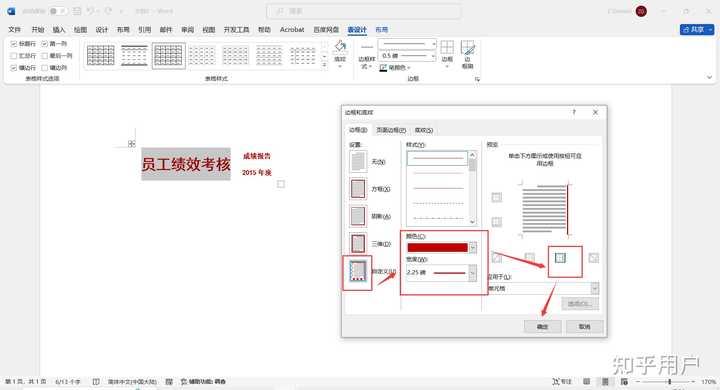Click the 2015 年度 text
720x390 pixels.
[257, 172]
